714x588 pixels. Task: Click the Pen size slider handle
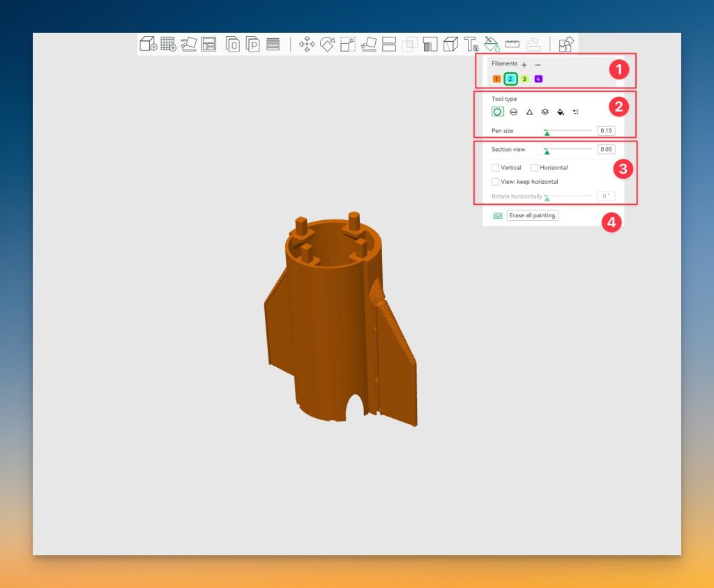pyautogui.click(x=547, y=132)
